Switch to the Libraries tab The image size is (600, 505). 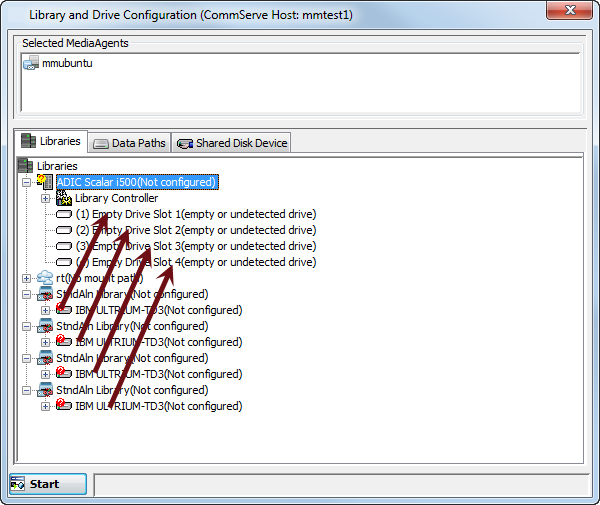[51, 142]
